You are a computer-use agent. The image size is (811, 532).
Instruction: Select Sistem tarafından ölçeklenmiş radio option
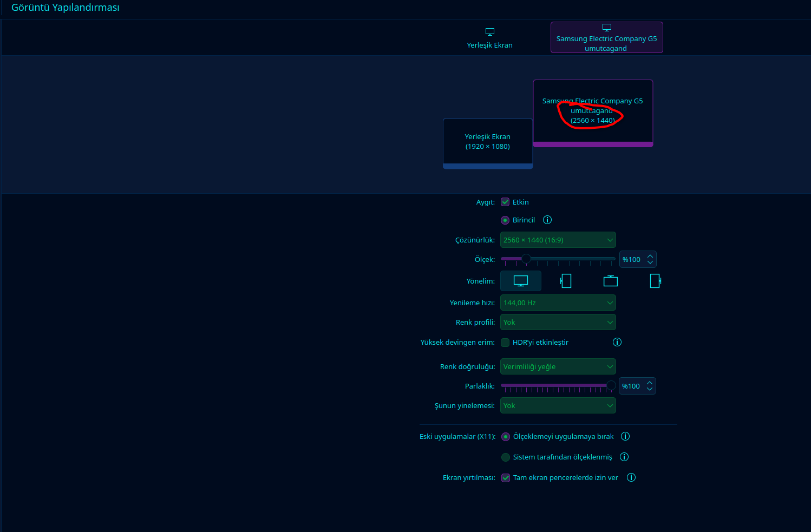pos(506,457)
